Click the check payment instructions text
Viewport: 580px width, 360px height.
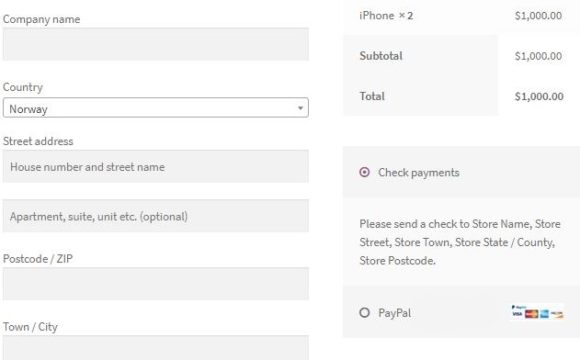[x=460, y=242]
